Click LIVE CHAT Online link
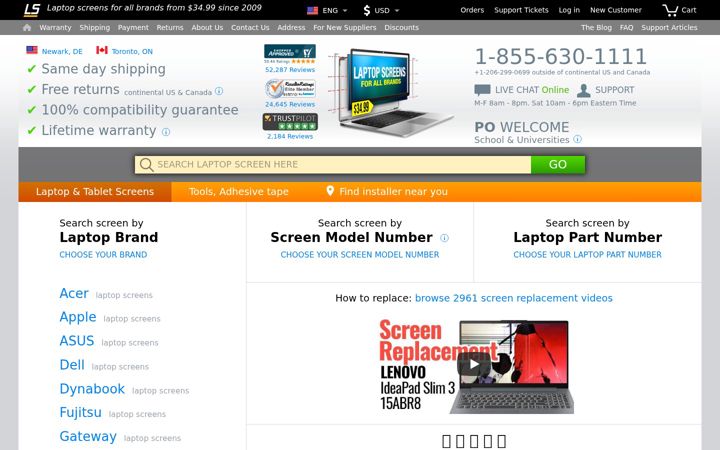The image size is (720, 450). tap(532, 90)
